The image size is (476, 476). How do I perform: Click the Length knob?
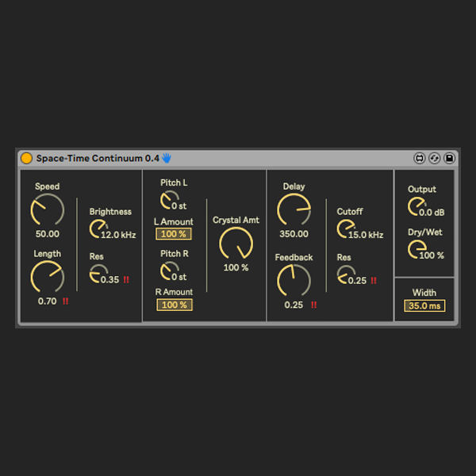pos(47,277)
